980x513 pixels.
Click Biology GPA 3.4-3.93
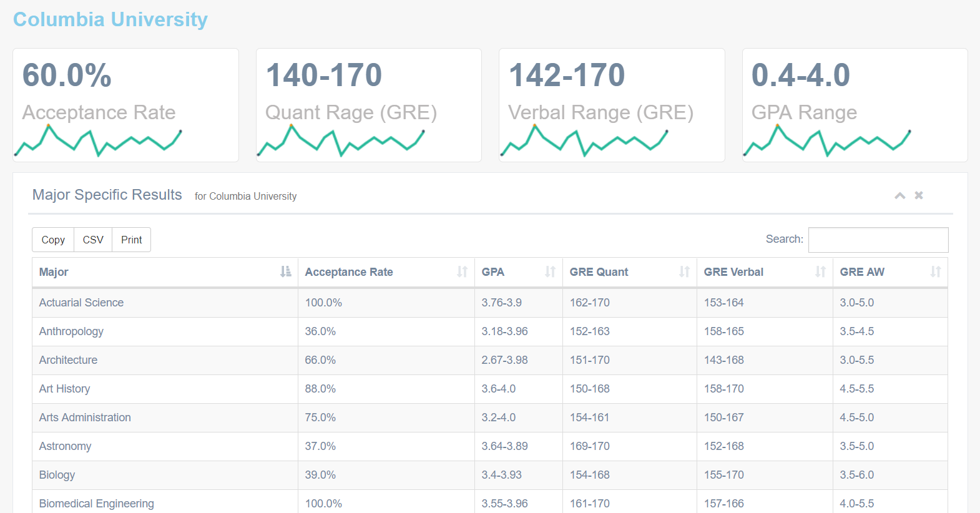pyautogui.click(x=501, y=475)
